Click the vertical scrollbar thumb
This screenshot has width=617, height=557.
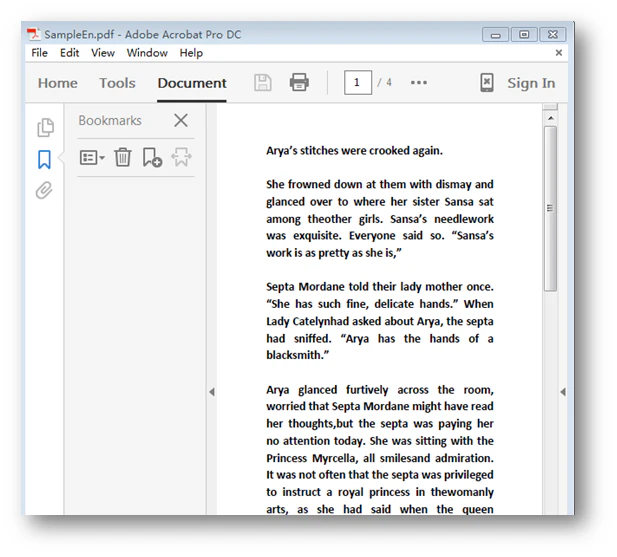[550, 208]
